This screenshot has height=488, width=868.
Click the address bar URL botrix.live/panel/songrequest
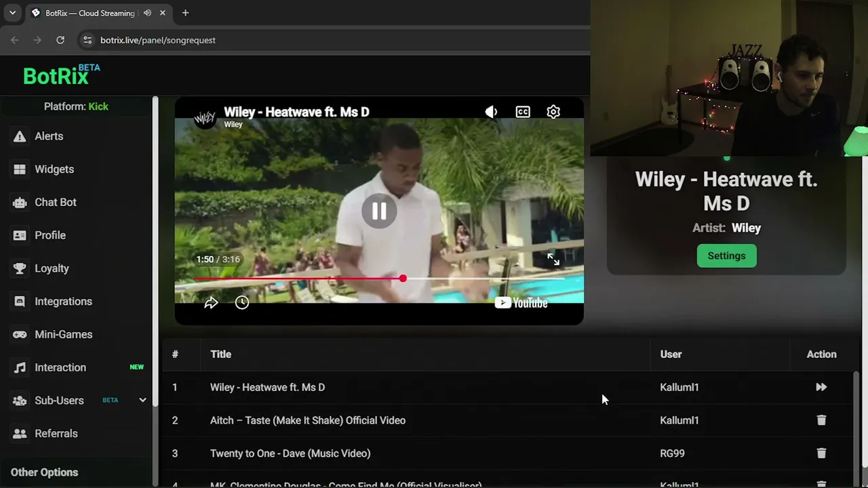[x=158, y=40]
